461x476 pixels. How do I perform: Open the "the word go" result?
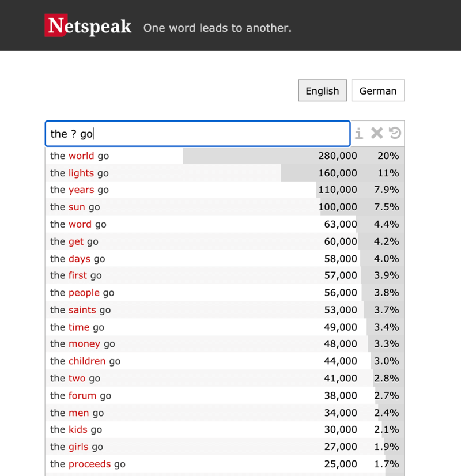(x=78, y=224)
